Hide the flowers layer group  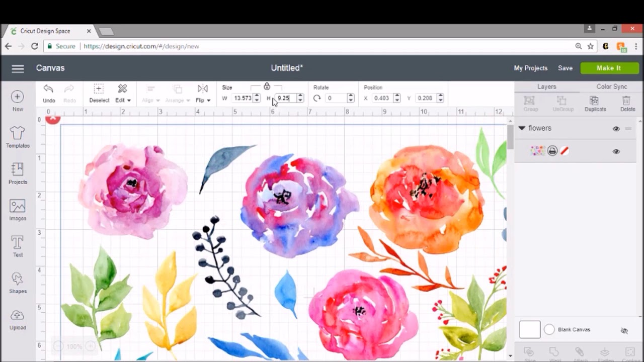[616, 129]
